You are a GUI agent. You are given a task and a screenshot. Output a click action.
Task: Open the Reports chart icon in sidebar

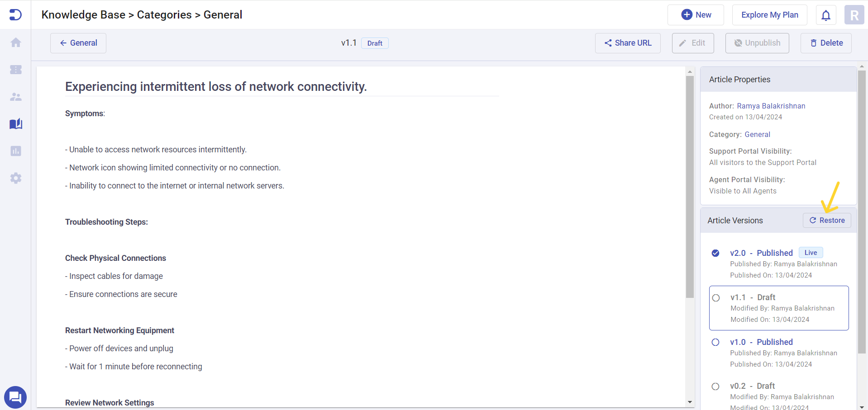point(16,151)
